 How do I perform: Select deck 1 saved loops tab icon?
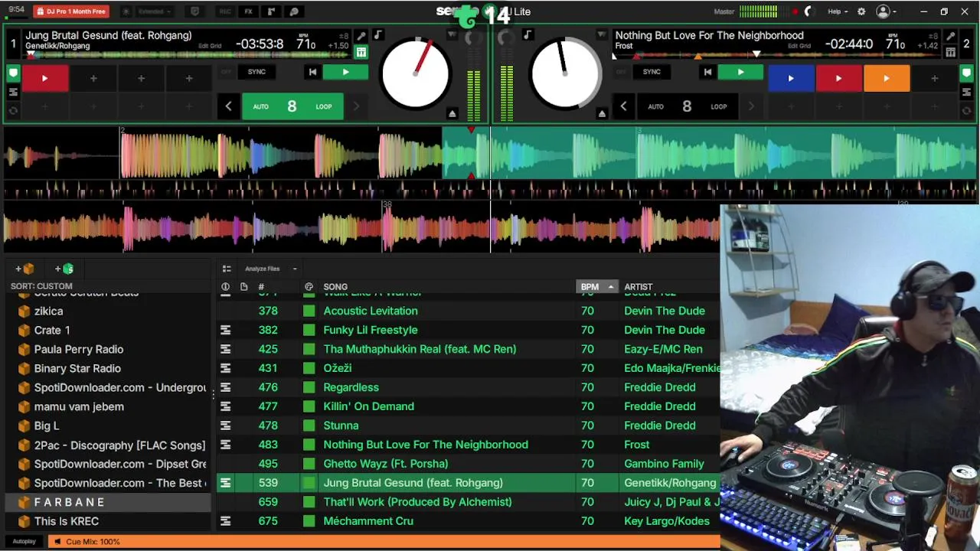pos(13,92)
